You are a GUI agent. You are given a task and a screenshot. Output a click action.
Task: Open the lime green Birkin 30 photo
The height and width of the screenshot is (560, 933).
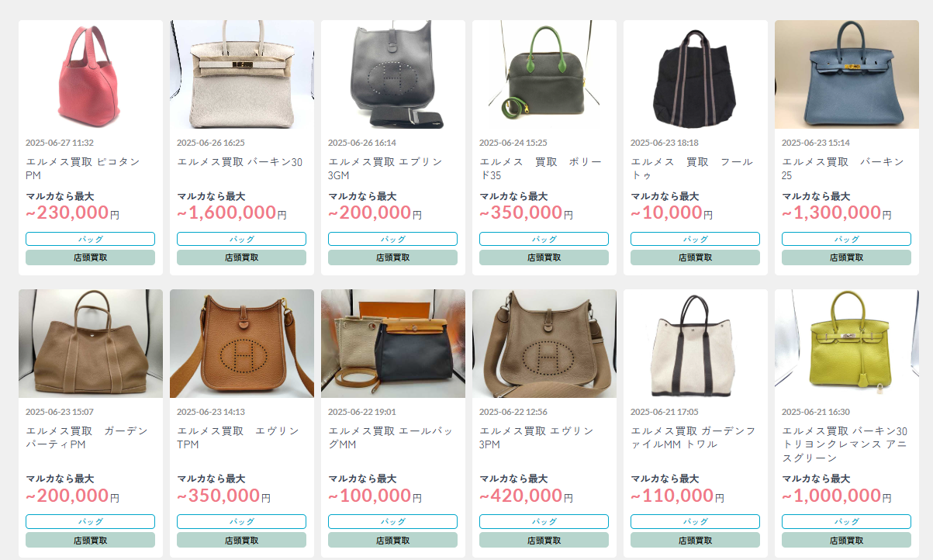pos(847,344)
